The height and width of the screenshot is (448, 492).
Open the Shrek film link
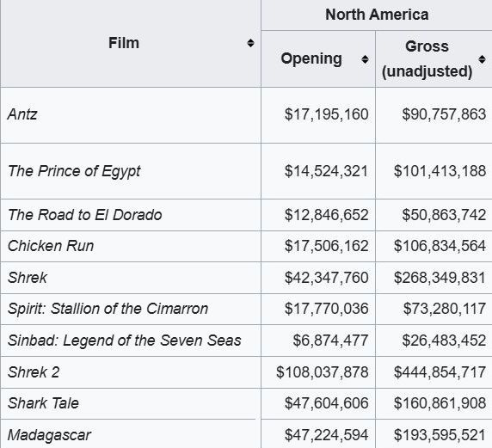28,278
